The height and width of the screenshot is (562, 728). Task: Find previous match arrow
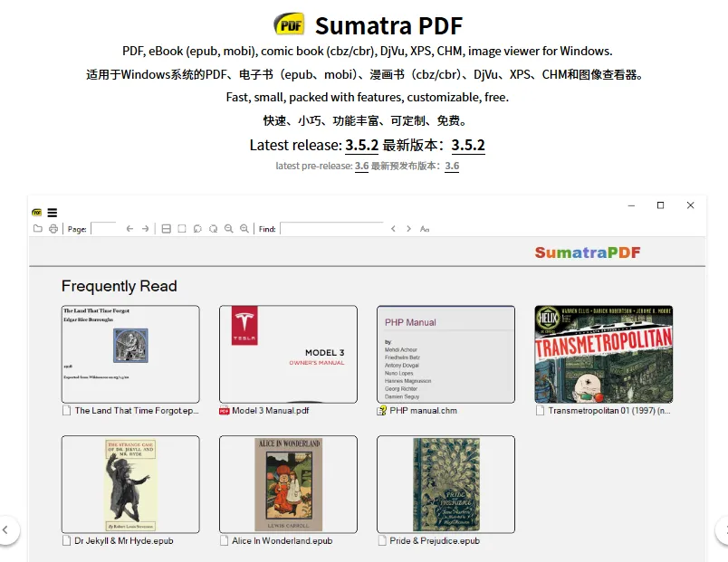pos(393,228)
